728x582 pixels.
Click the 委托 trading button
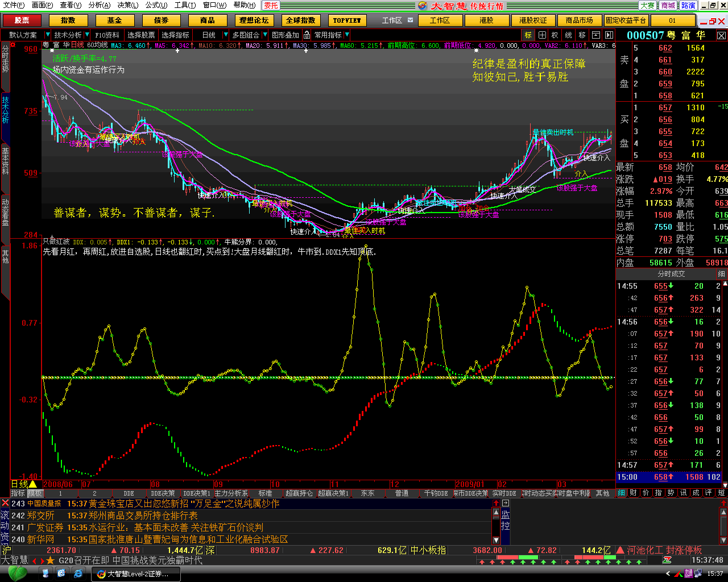(x=271, y=5)
